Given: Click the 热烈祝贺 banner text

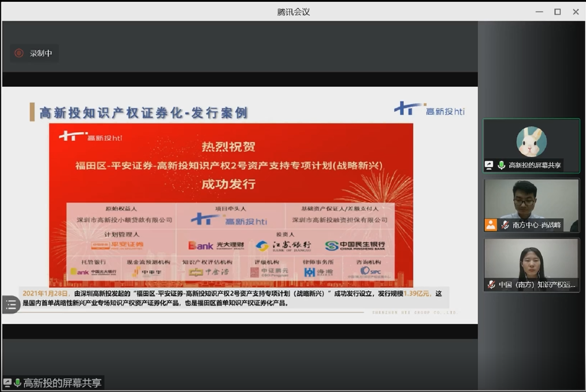Looking at the screenshot, I should point(228,147).
